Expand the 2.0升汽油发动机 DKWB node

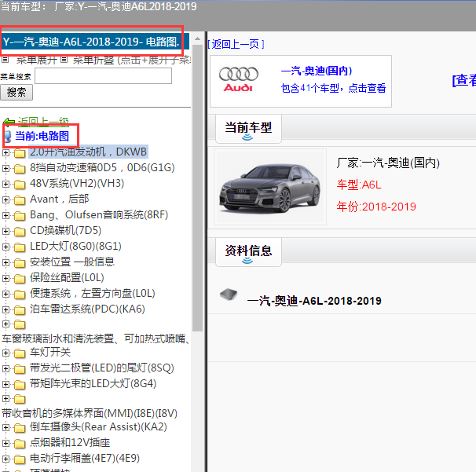click(5, 152)
